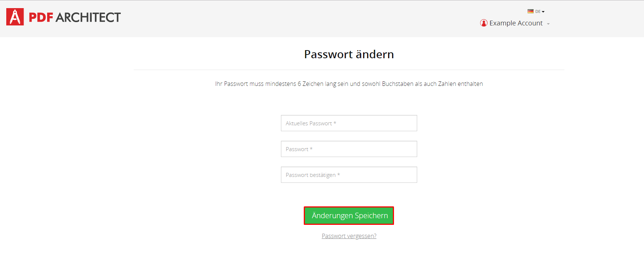The width and height of the screenshot is (644, 279).
Task: Click the dark "ARCHITECT" word in the logo
Action: pyautogui.click(x=88, y=17)
